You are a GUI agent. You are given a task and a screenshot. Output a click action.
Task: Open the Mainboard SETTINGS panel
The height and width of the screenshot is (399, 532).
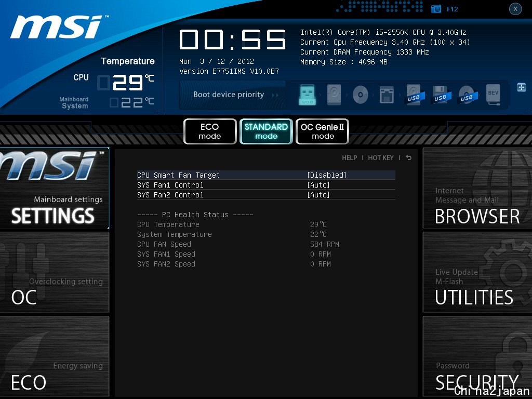point(55,188)
